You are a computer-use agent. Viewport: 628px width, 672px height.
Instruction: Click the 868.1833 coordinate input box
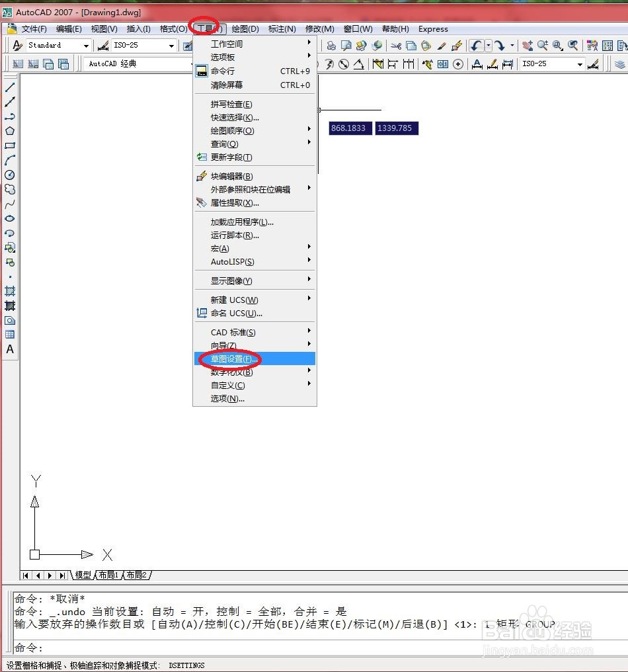pyautogui.click(x=350, y=128)
